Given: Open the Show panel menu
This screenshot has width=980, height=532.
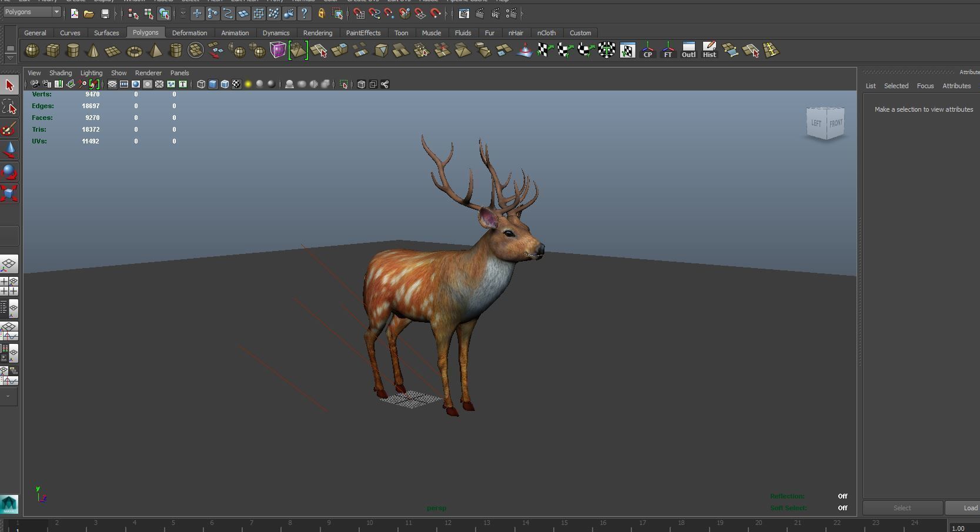Looking at the screenshot, I should tap(119, 73).
